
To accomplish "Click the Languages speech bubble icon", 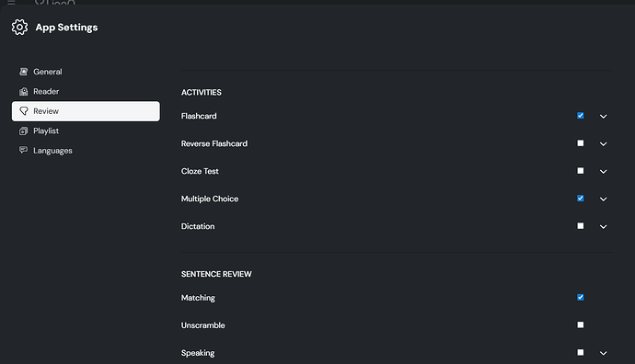I will [x=24, y=150].
